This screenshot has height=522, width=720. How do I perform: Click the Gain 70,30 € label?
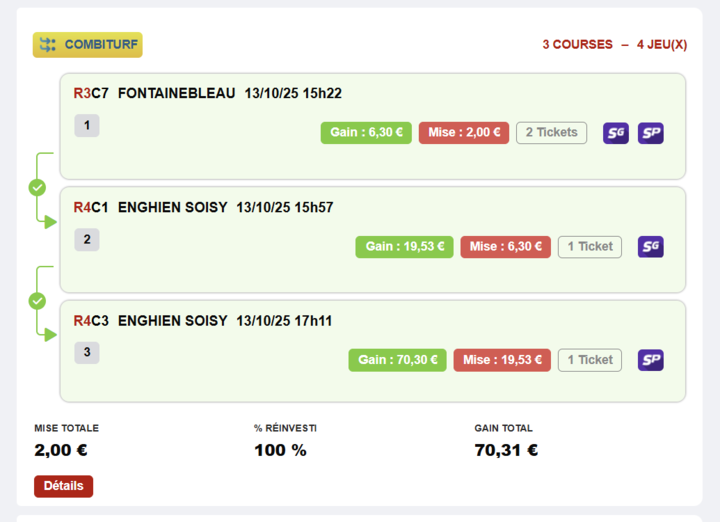point(397,360)
